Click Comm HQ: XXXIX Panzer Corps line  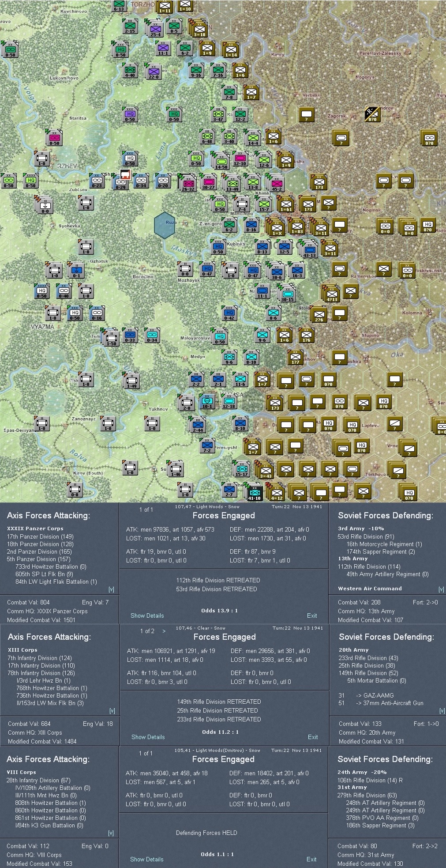(x=47, y=611)
